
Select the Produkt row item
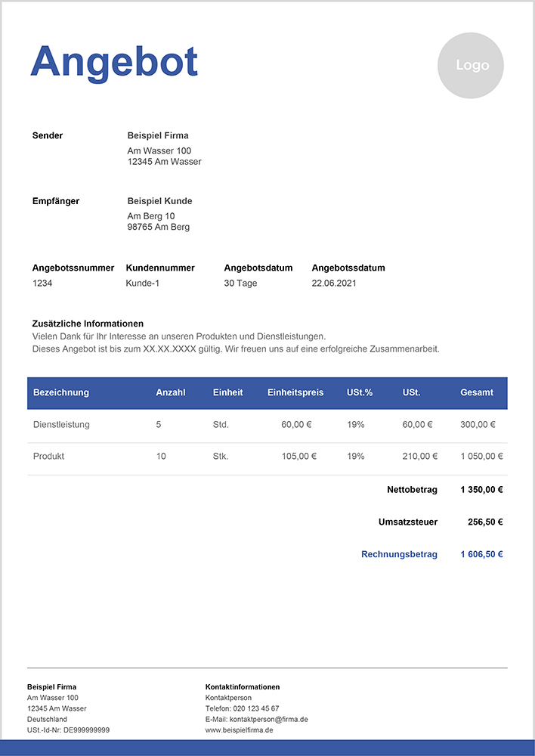(49, 457)
